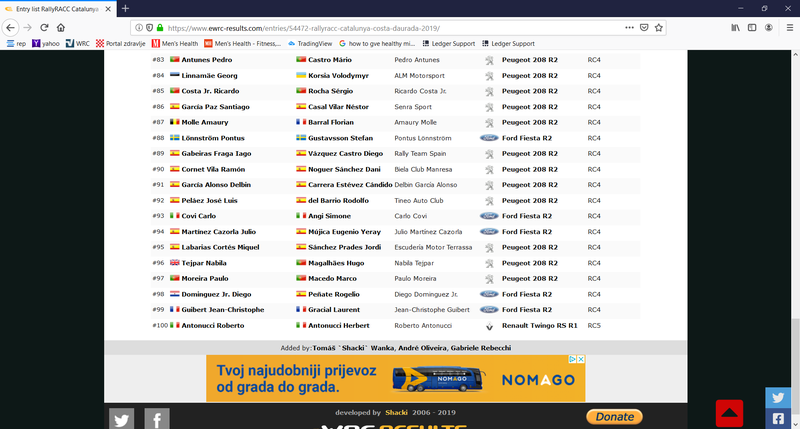Open Firefox account icon

(769, 28)
